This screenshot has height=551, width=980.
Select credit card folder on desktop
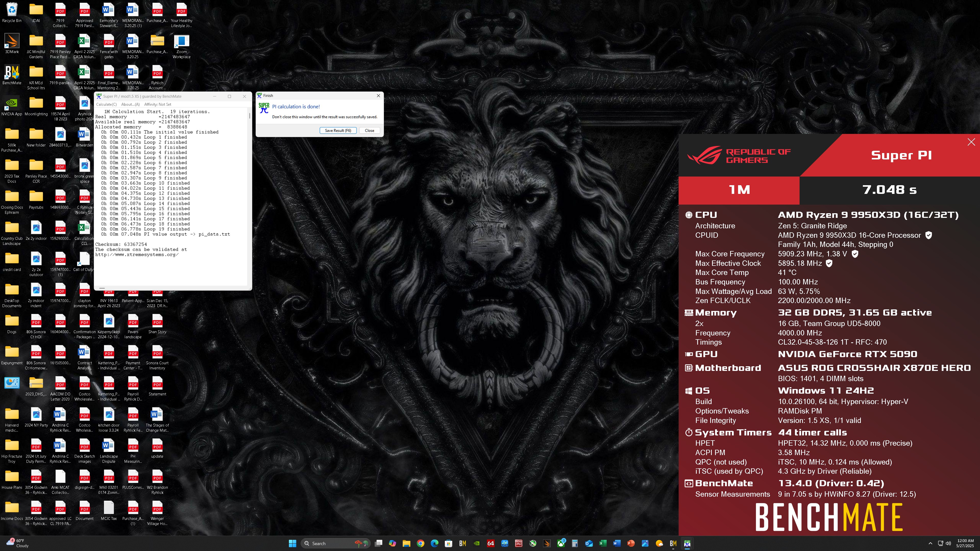click(x=12, y=262)
